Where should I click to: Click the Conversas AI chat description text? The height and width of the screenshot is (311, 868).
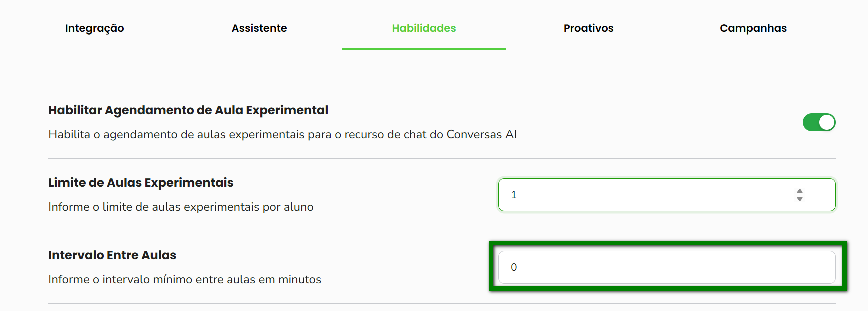[282, 135]
